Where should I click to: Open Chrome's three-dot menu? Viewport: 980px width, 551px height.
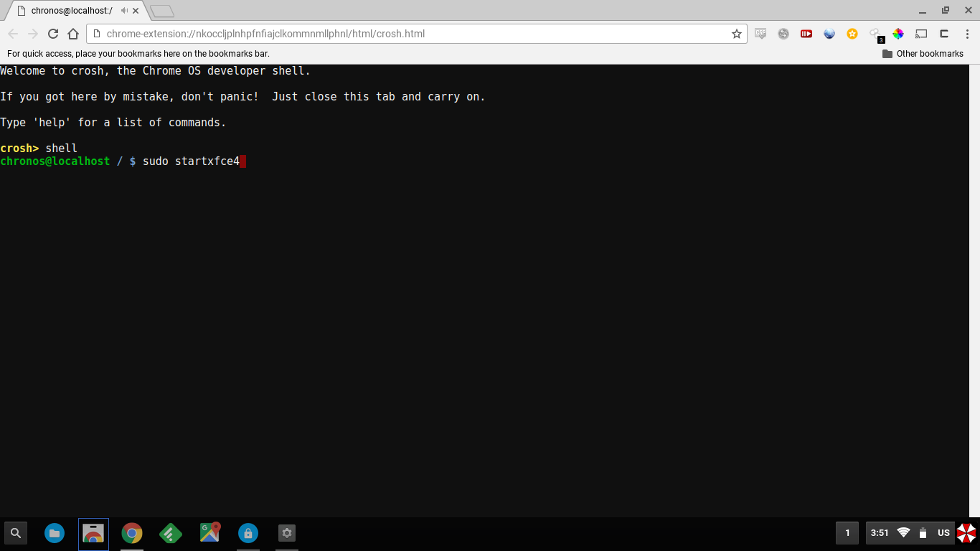coord(967,33)
